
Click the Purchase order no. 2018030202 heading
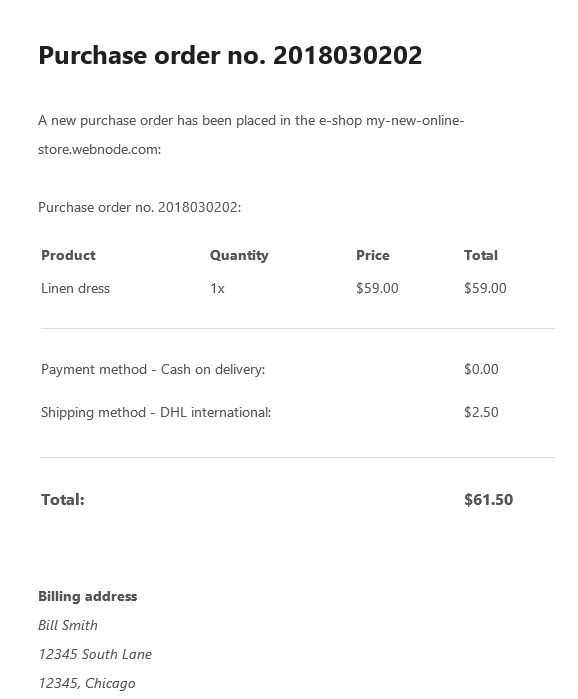[x=230, y=56]
